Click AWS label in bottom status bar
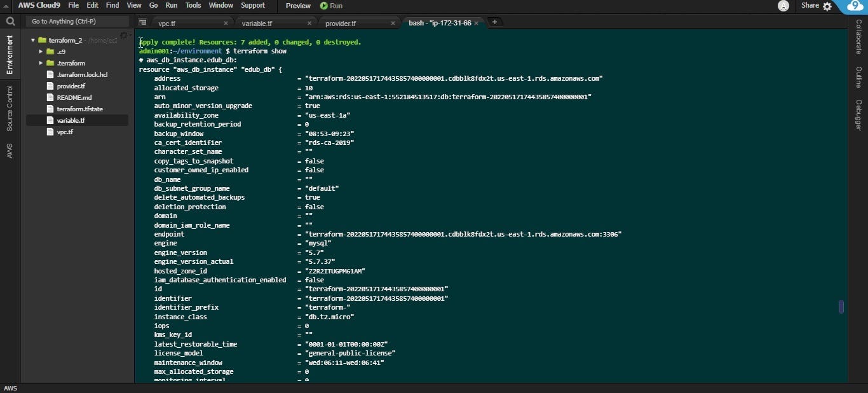The width and height of the screenshot is (868, 393). (10, 388)
